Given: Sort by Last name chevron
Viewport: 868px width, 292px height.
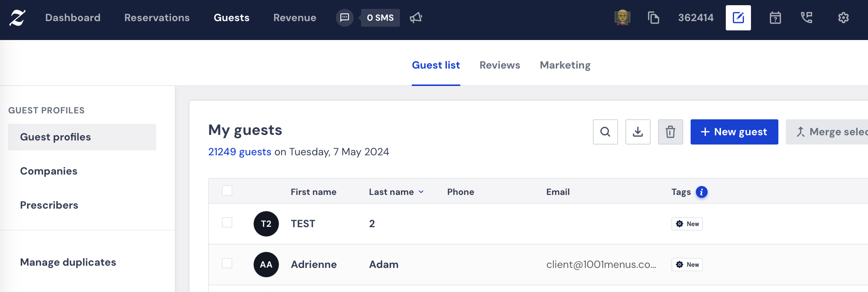Looking at the screenshot, I should click(x=421, y=192).
